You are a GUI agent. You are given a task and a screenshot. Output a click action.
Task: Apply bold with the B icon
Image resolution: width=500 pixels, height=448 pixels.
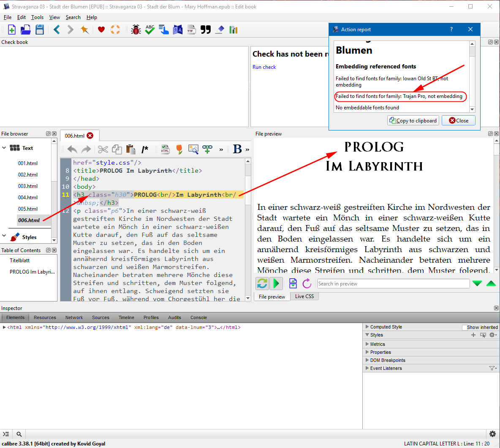(x=237, y=149)
